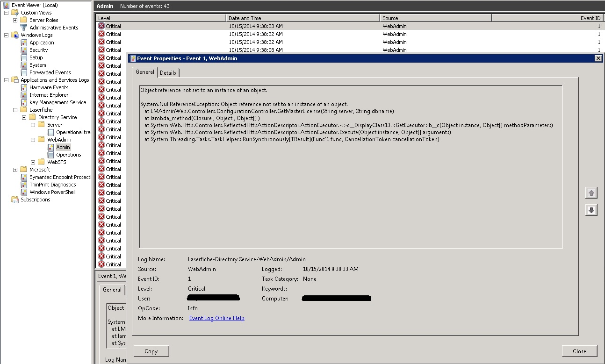This screenshot has height=364, width=605.
Task: Click the Custom Views folder icon
Action: pyautogui.click(x=15, y=13)
